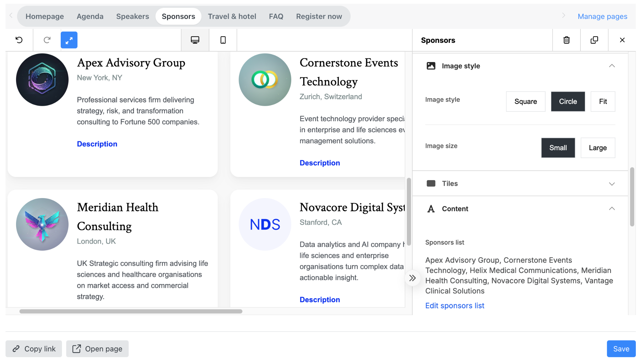The height and width of the screenshot is (364, 644).
Task: Click the London, UK location text
Action: click(x=96, y=241)
